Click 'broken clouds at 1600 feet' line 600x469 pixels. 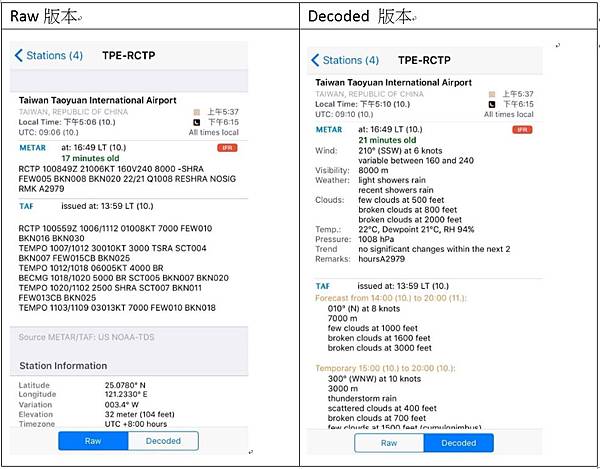pos(379,338)
